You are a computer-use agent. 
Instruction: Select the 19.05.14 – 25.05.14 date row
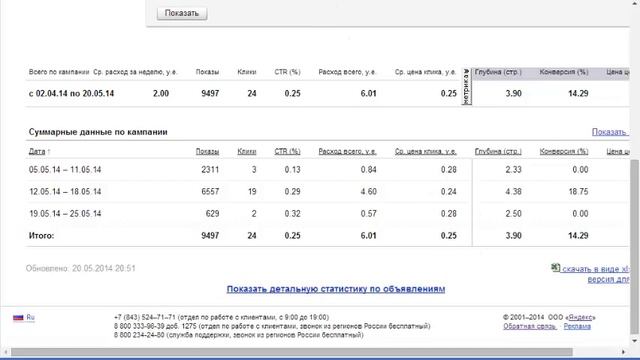tap(65, 214)
